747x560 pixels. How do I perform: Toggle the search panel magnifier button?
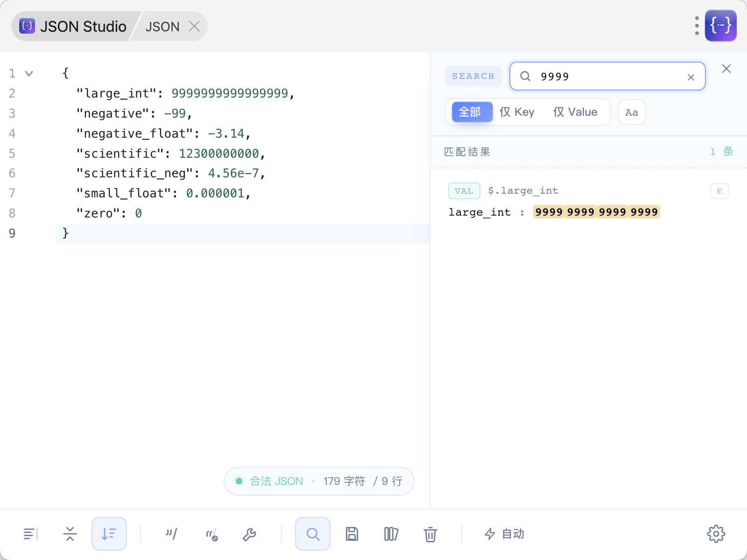(x=313, y=534)
